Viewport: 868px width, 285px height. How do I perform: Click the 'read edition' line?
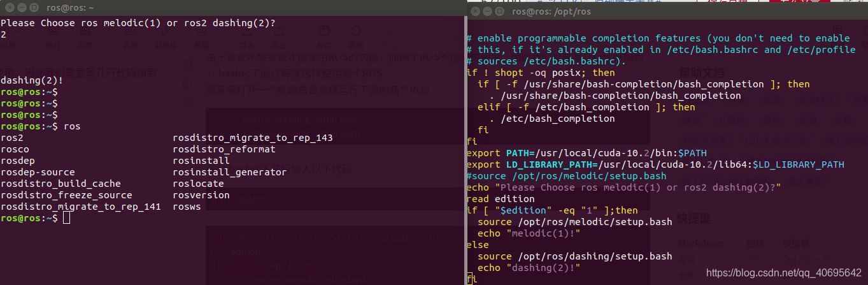[x=501, y=199]
